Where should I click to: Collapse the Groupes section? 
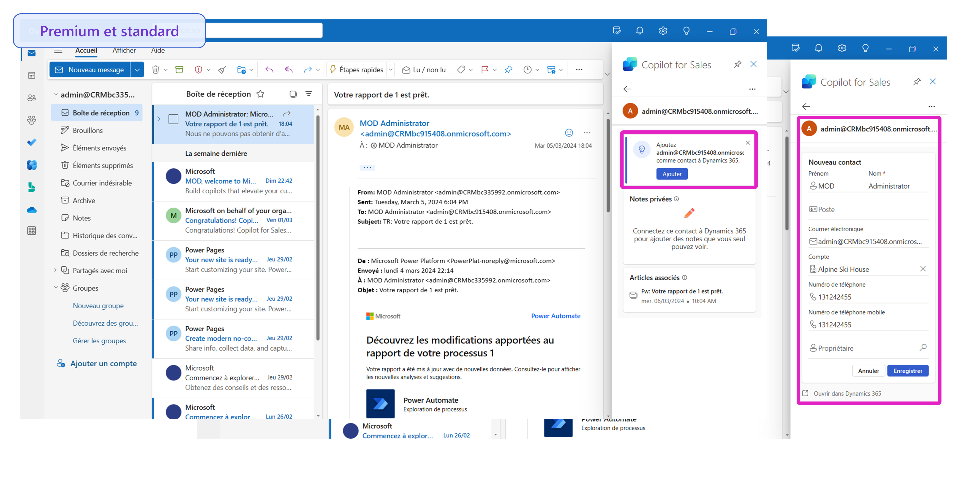click(56, 287)
